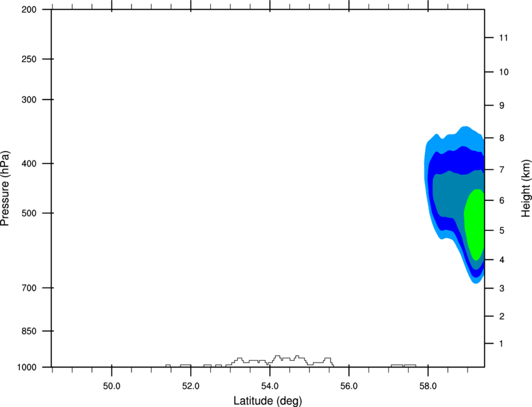Click the 50.0 latitude tick label
The image size is (532, 407).
[x=111, y=386]
